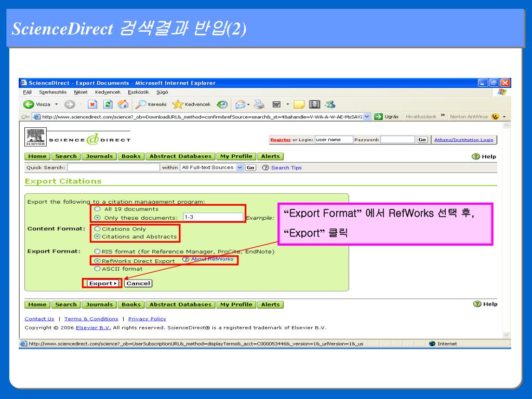Open the Edit icon dropdown arrow
This screenshot has height=399, width=532.
(x=287, y=104)
